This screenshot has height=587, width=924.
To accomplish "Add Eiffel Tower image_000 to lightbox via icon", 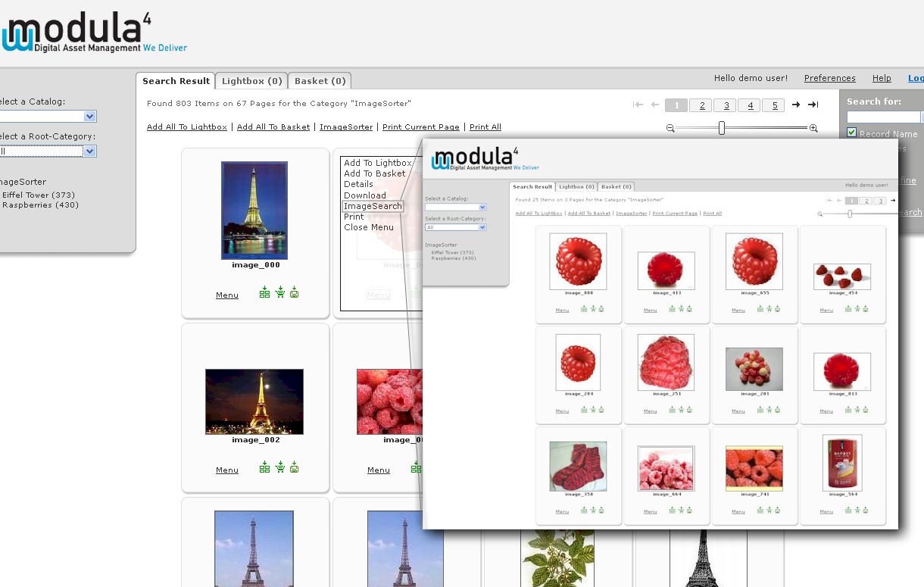I will [x=264, y=292].
